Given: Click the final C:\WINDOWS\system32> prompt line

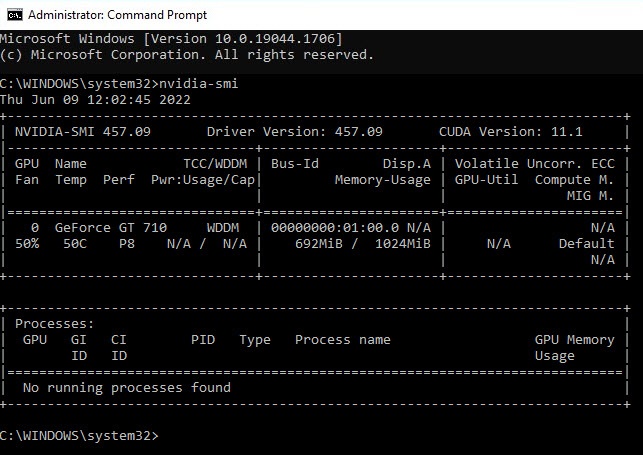Looking at the screenshot, I should tap(79, 436).
